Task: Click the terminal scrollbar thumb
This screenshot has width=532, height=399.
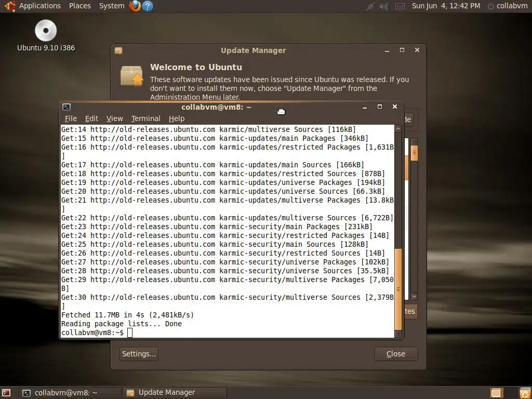Action: [398, 289]
